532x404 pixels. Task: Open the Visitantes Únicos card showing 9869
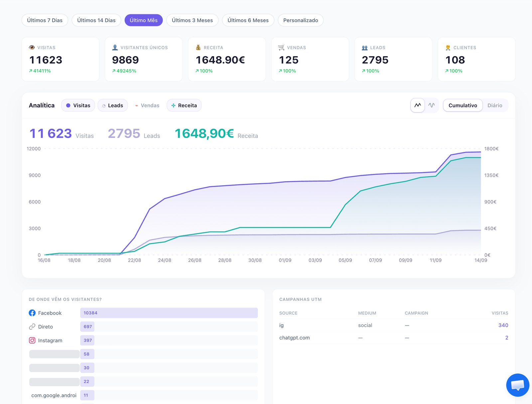click(x=144, y=59)
